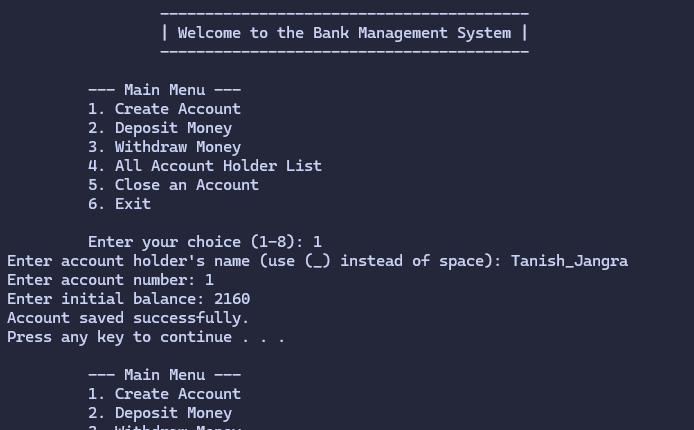Click the second '--- Main Menu ---' heading
The image size is (694, 430).
click(165, 375)
